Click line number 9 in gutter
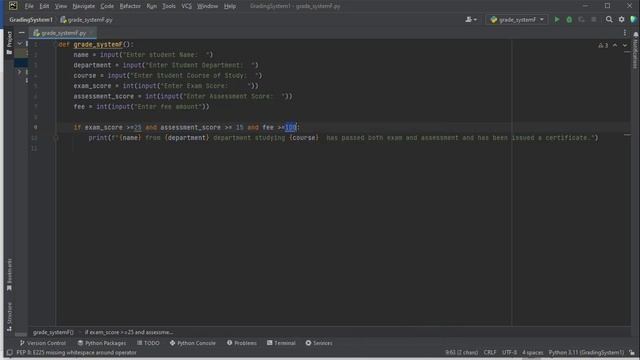Viewport: 640px width, 360px height. coord(36,127)
